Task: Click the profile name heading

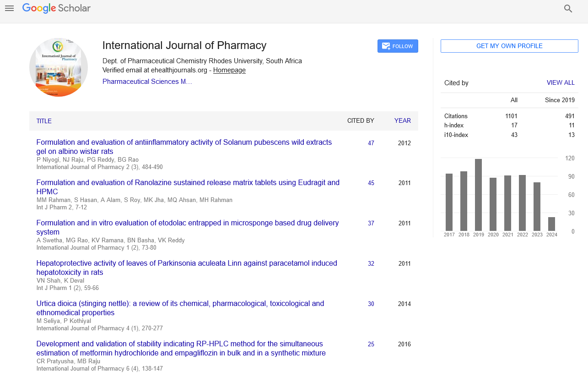Action: [x=184, y=45]
